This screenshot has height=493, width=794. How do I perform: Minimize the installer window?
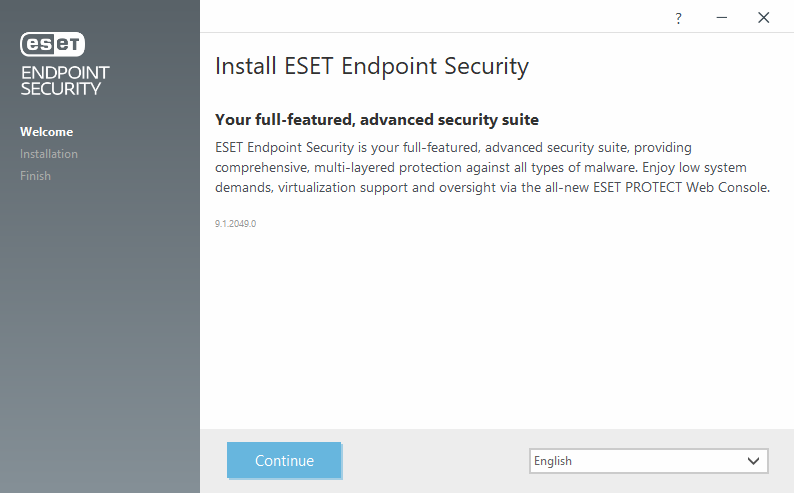pos(722,18)
